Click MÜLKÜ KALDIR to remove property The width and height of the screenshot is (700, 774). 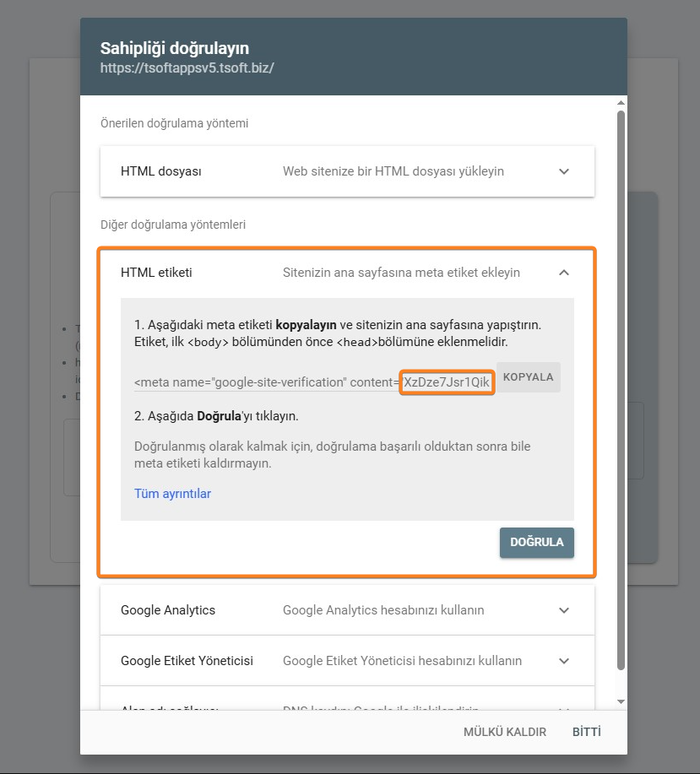504,731
